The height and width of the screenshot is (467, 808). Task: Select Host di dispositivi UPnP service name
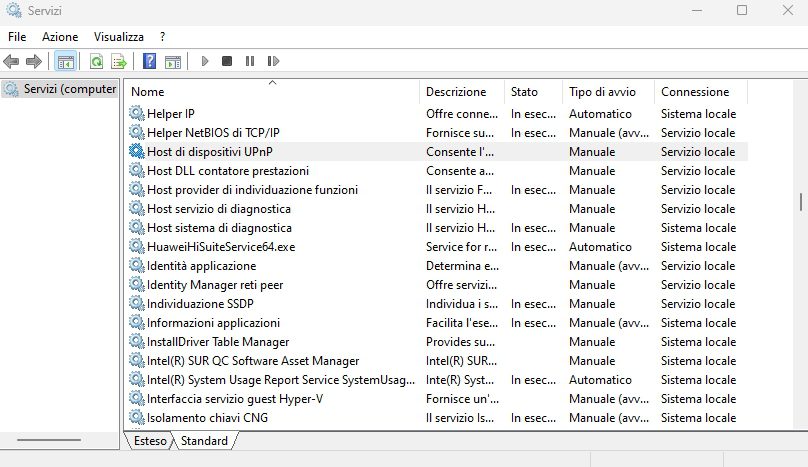pyautogui.click(x=210, y=152)
